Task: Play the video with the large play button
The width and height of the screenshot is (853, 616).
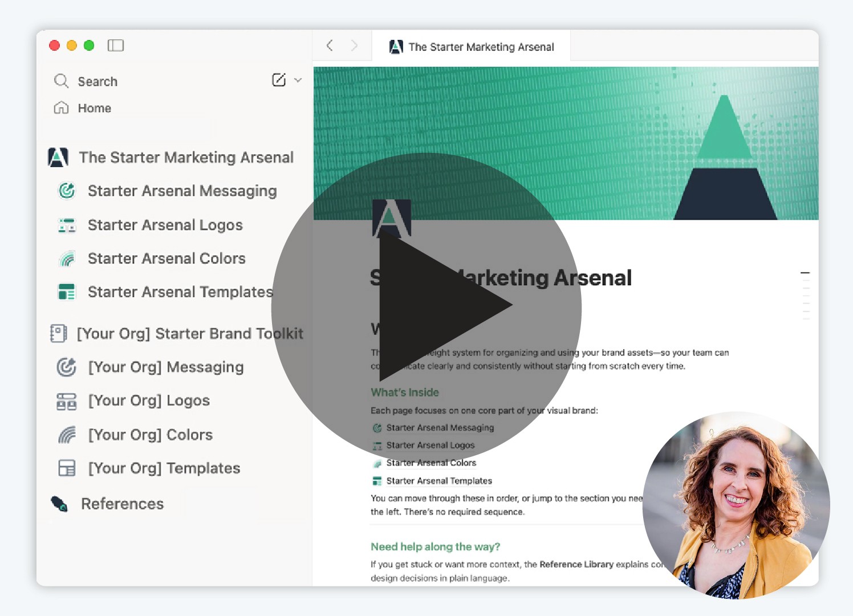Action: pyautogui.click(x=426, y=307)
